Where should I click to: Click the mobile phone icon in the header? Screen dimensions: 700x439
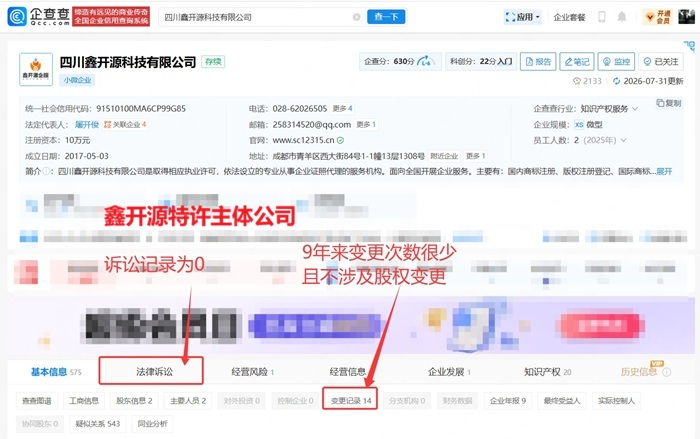tap(602, 17)
